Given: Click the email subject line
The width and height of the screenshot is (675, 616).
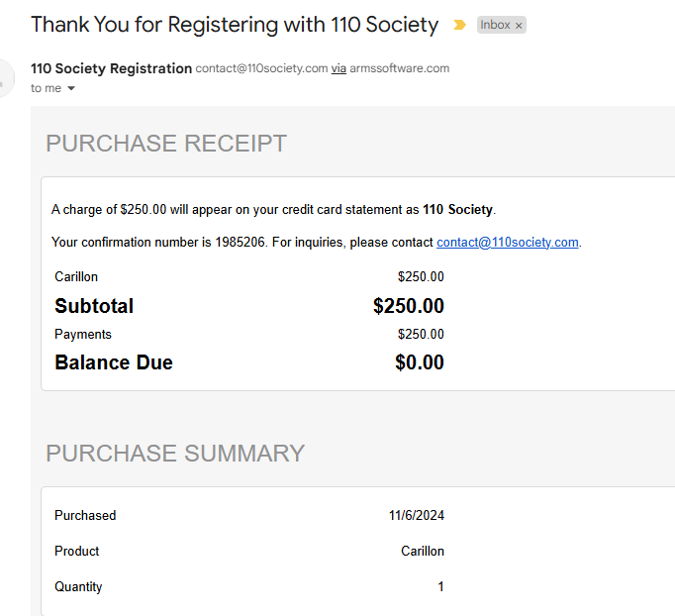Looking at the screenshot, I should click(x=235, y=25).
